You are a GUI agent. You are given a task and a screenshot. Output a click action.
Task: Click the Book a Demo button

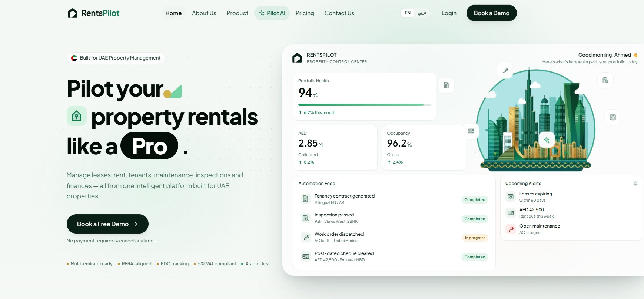(491, 13)
